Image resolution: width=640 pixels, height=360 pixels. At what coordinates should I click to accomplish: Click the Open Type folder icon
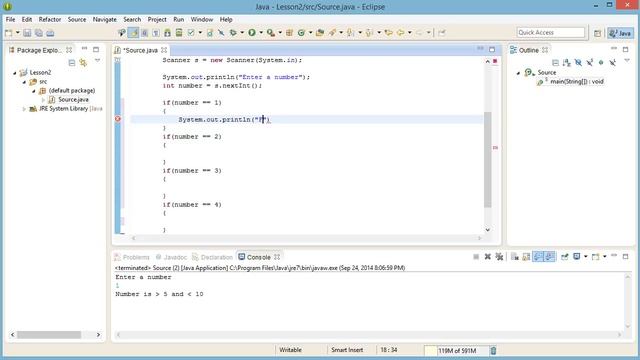click(320, 33)
